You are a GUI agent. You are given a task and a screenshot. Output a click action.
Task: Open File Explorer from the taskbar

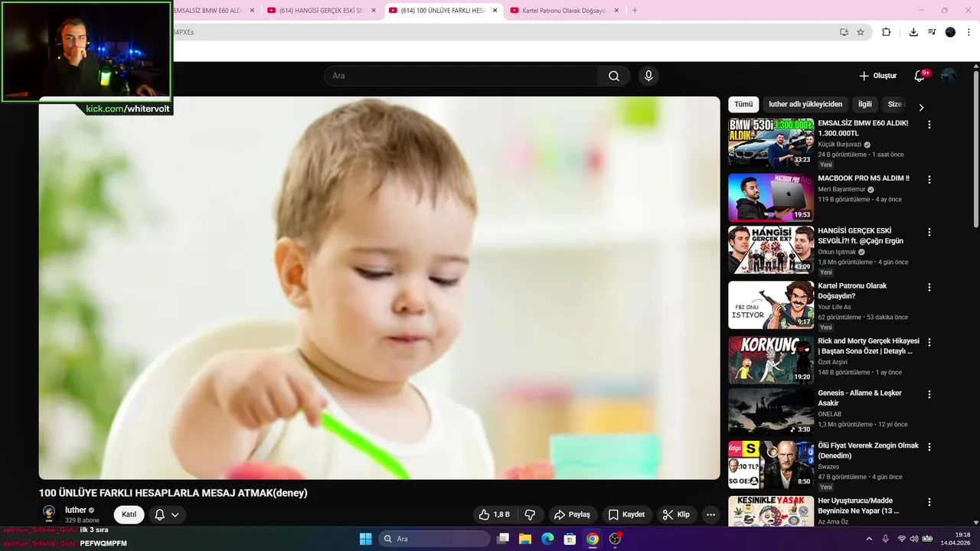(x=525, y=539)
